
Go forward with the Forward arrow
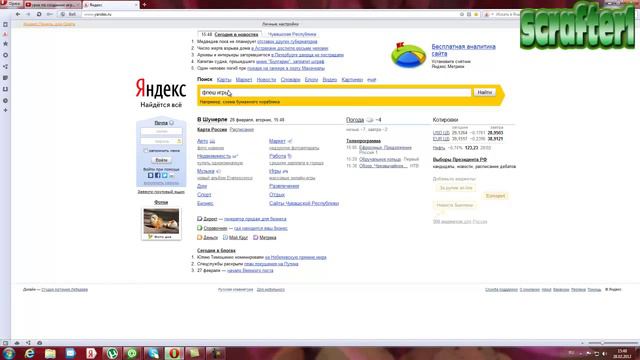tap(28, 14)
